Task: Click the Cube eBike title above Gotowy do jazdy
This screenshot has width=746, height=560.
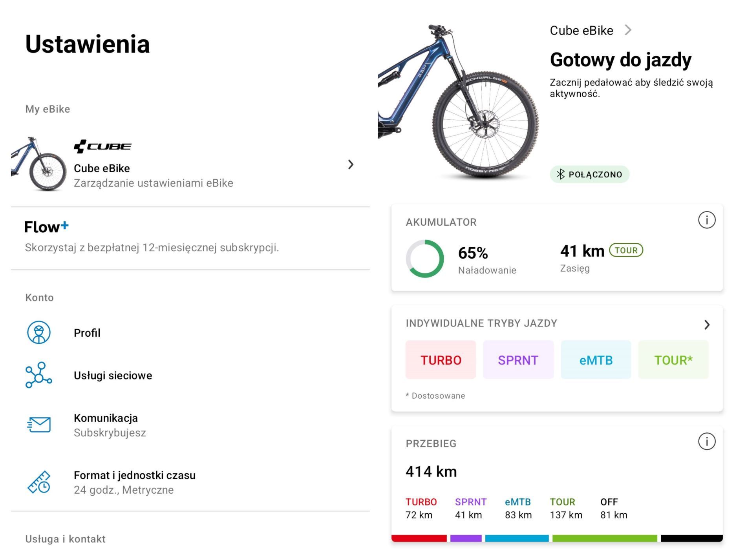Action: 581,30
